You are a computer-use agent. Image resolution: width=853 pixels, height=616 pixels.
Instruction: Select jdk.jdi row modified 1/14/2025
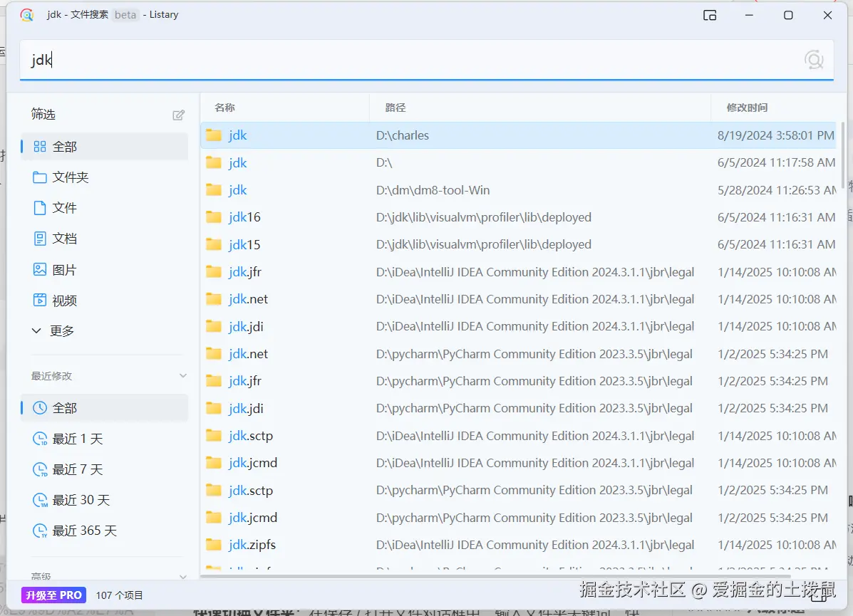coord(519,326)
